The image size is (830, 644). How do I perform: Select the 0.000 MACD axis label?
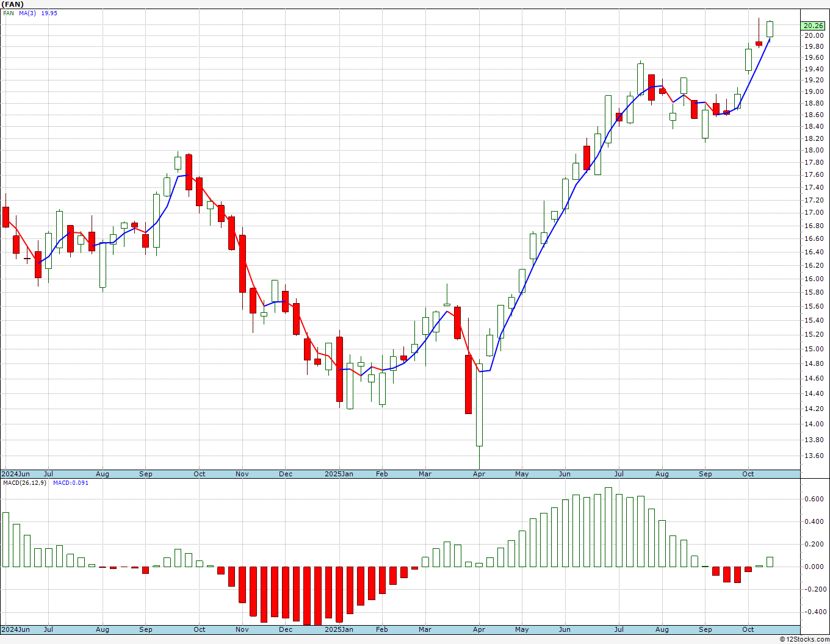click(x=814, y=567)
